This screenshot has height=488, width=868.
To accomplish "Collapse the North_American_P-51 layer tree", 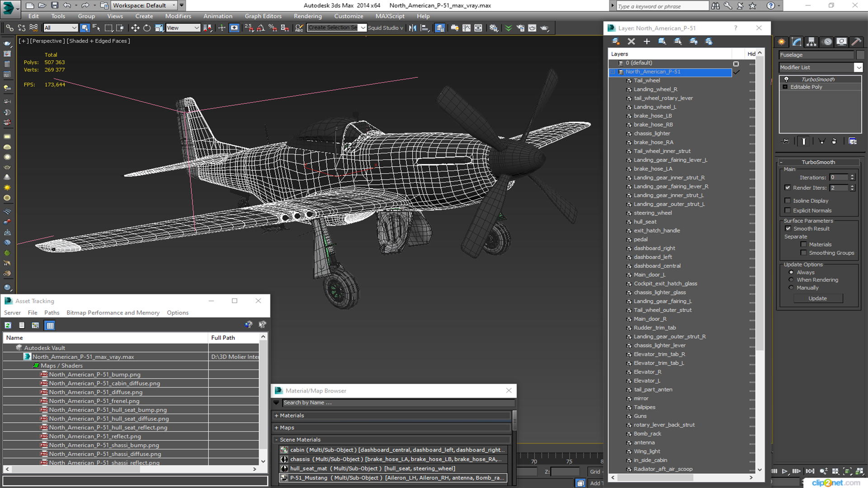I will click(x=613, y=72).
